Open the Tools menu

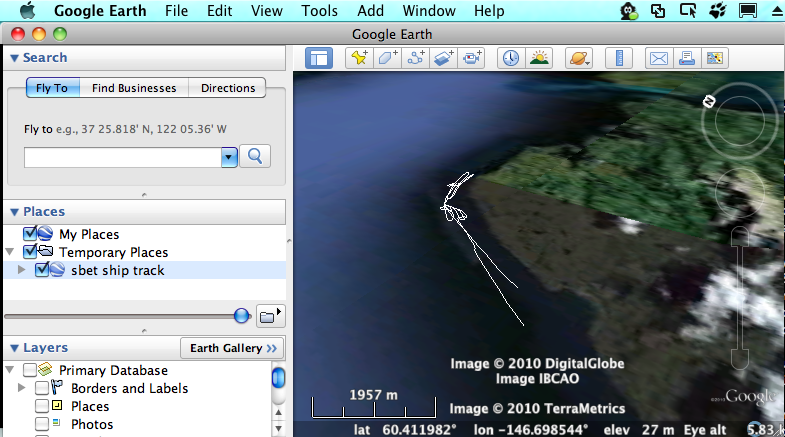(x=319, y=11)
